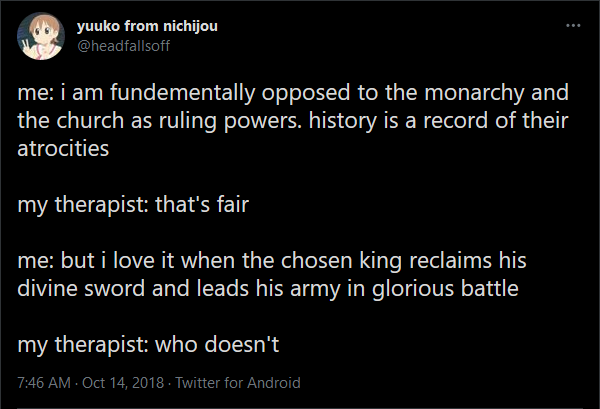600x409 pixels.
Task: Click the line "my therapist: who doesn't"
Action: click(x=150, y=341)
